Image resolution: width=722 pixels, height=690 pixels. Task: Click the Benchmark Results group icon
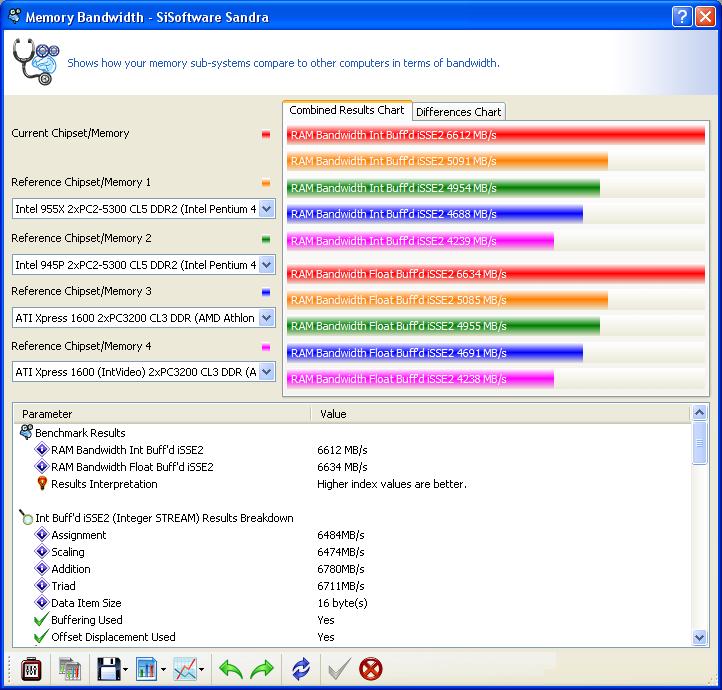tap(26, 432)
